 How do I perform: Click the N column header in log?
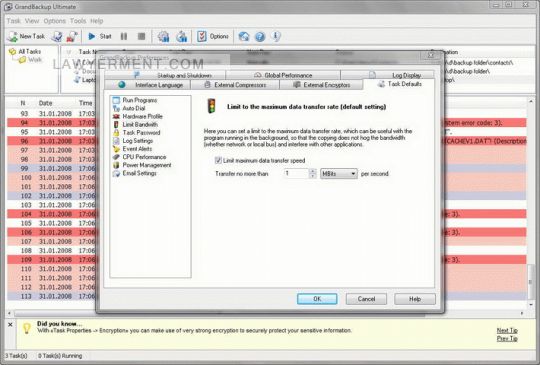[x=23, y=103]
